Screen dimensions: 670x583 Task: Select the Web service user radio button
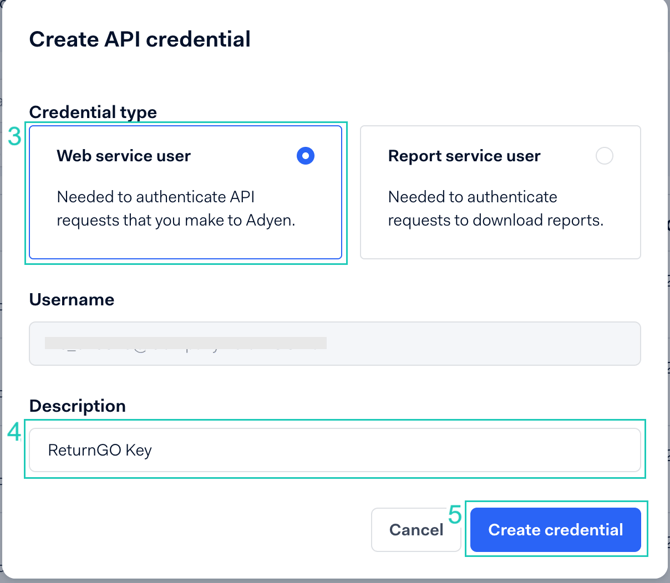[305, 156]
